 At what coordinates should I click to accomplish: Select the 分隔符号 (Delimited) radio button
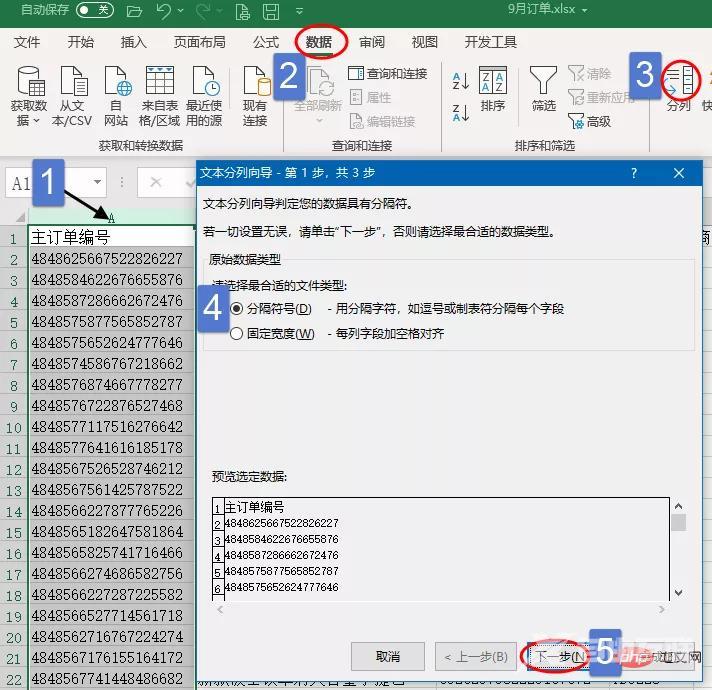click(237, 309)
